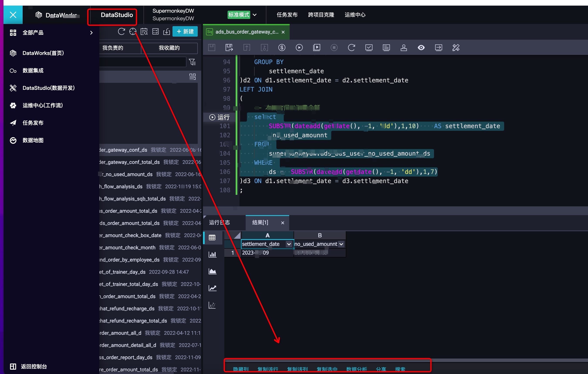Click the save-and-submit icon in editor toolbar
This screenshot has width=588, height=374.
click(x=229, y=48)
